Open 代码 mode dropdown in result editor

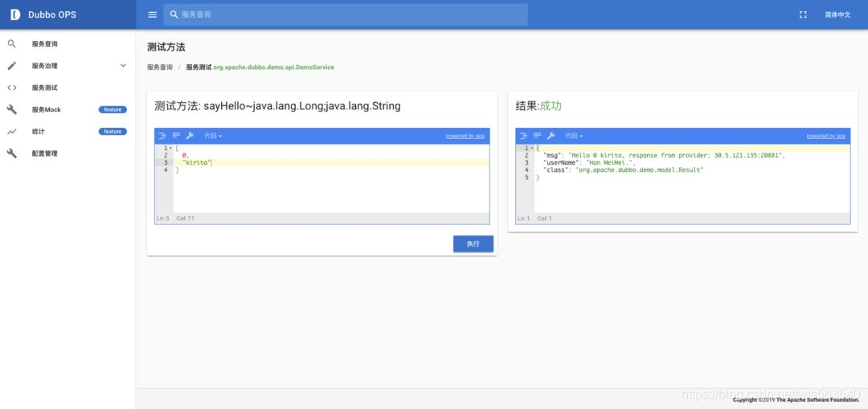tap(574, 136)
